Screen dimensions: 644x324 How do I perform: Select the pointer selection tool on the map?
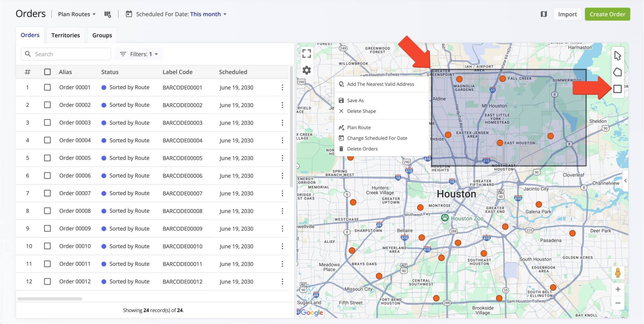coord(617,56)
